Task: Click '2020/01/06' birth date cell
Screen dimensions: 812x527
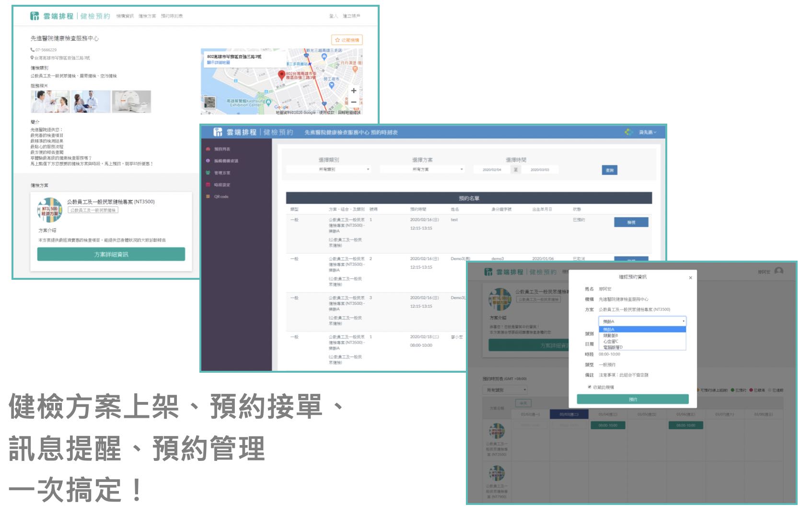Action: 543,259
